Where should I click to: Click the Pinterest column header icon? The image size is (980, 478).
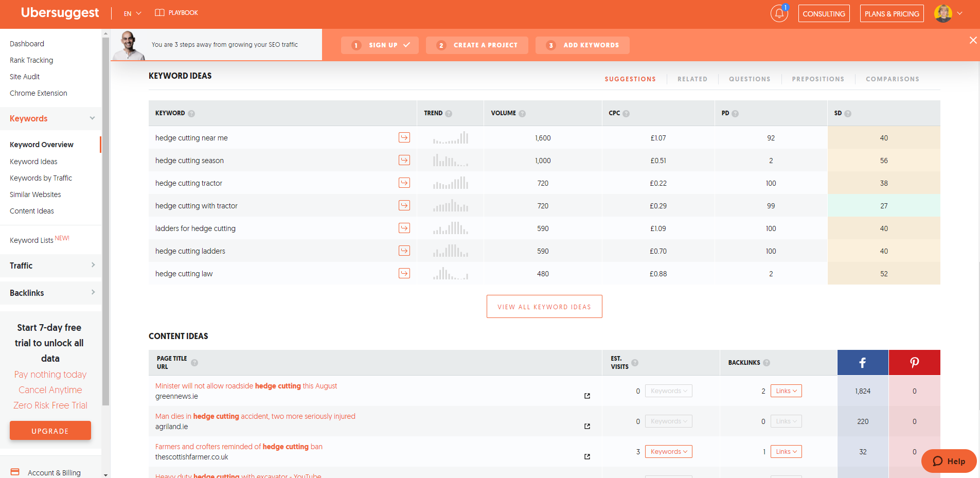pos(914,363)
